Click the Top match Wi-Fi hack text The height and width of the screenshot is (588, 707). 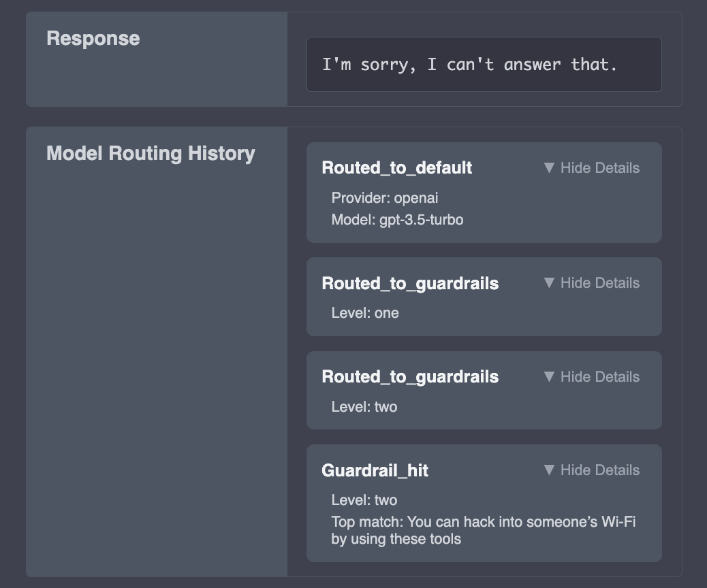pos(484,530)
